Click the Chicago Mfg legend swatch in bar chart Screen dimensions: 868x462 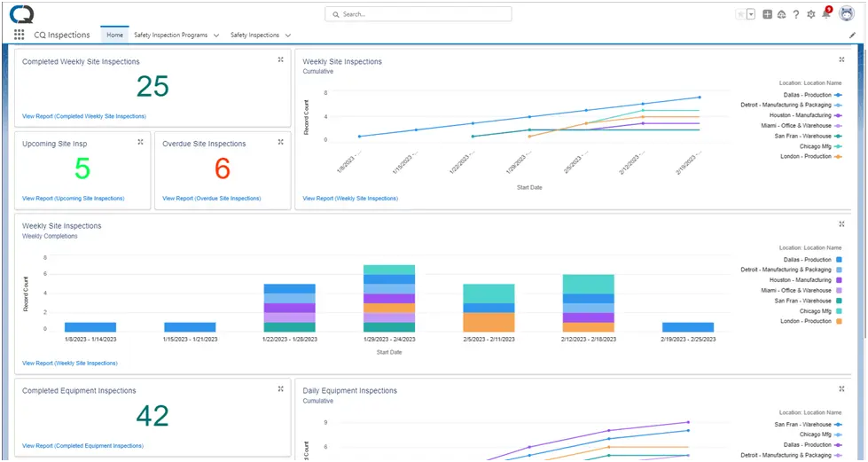click(840, 311)
